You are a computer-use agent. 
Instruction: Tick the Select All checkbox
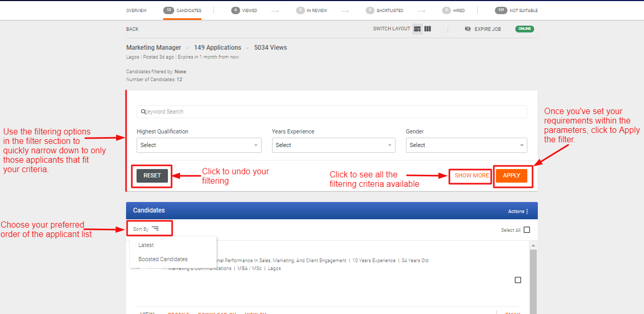tap(527, 230)
